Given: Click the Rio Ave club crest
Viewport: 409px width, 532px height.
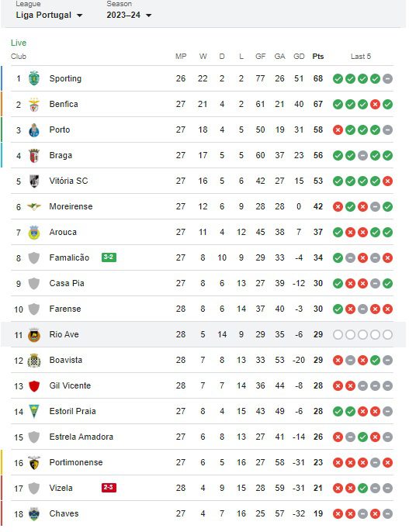Looking at the screenshot, I should pyautogui.click(x=34, y=335).
